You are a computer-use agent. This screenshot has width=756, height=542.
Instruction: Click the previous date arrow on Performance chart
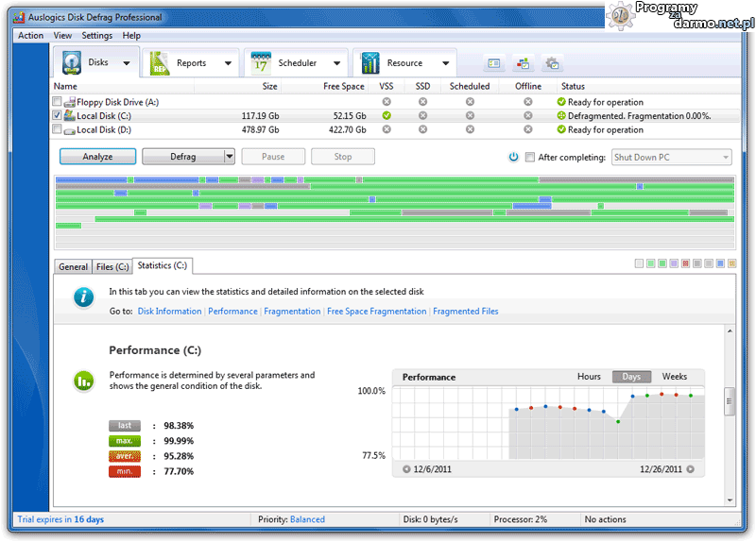[406, 469]
